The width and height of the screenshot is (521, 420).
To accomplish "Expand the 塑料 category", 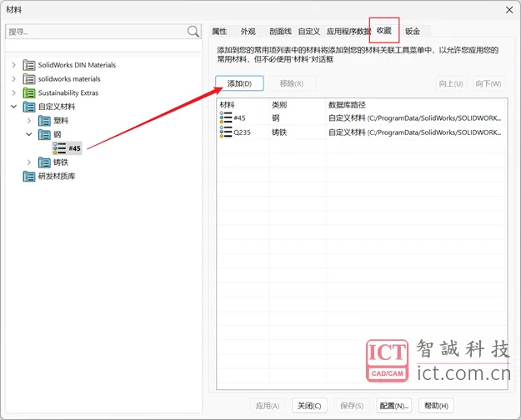I will pos(29,121).
